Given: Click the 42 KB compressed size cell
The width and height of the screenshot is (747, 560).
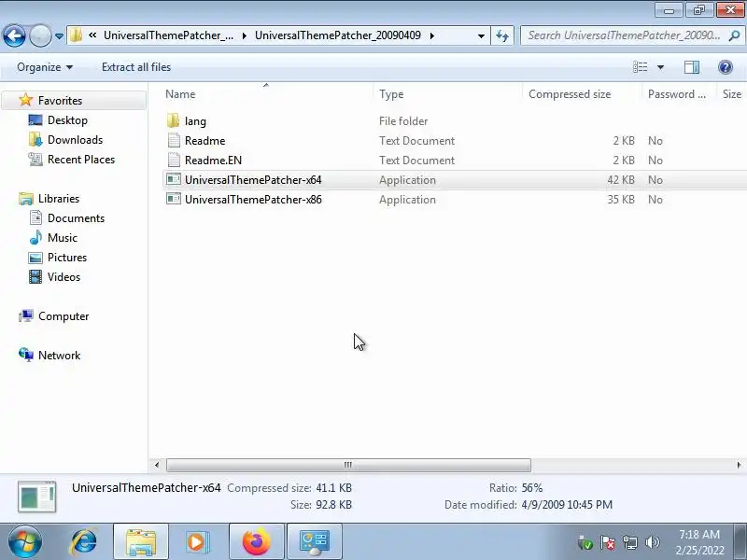Looking at the screenshot, I should point(621,180).
